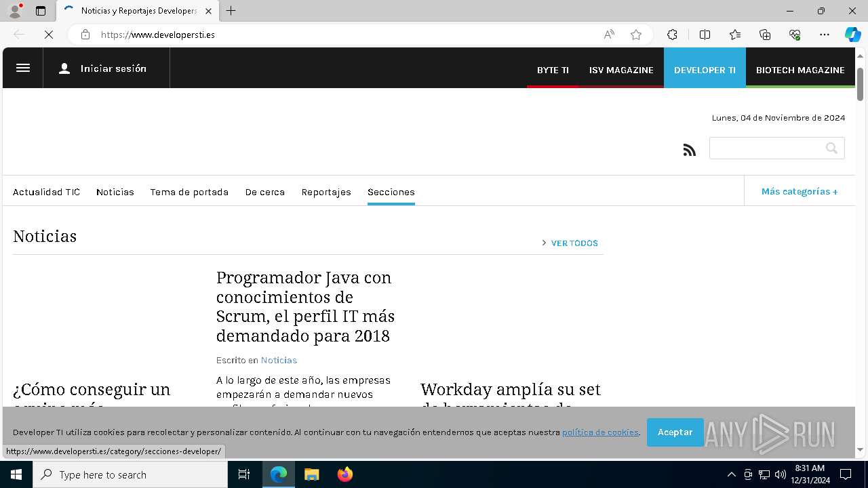This screenshot has height=488, width=868.
Task: Click the Type here to search box
Action: (130, 474)
